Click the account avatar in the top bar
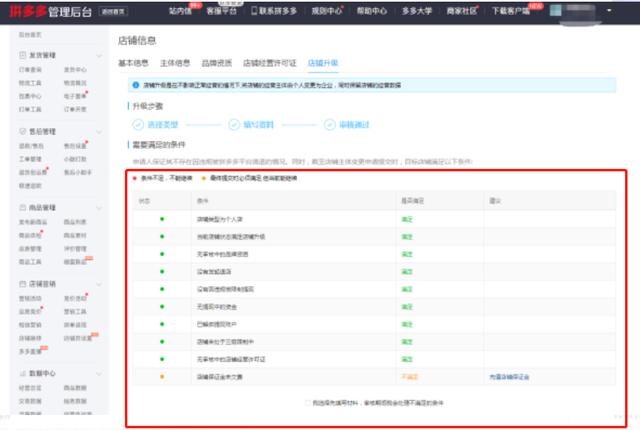Image resolution: width=640 pixels, height=430 pixels. 556,11
